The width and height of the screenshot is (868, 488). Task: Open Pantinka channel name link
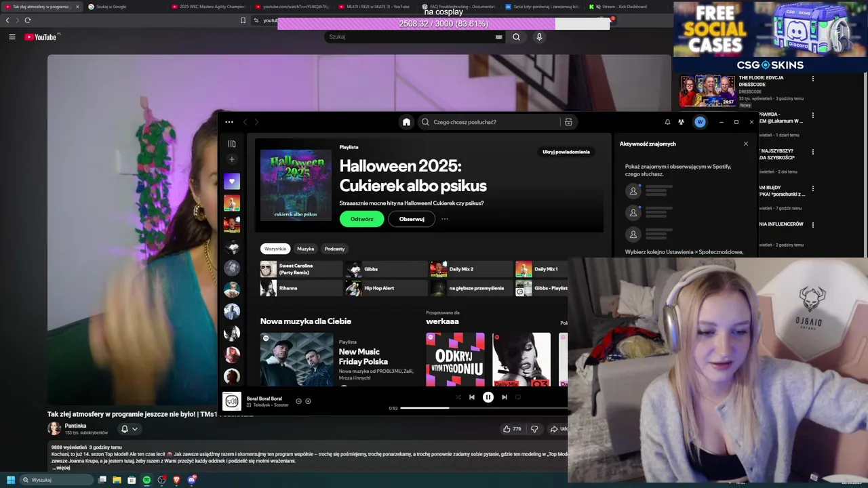(x=75, y=426)
